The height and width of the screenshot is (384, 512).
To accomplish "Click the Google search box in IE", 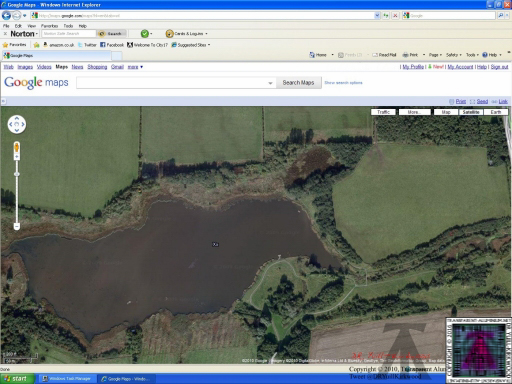I will tap(449, 15).
